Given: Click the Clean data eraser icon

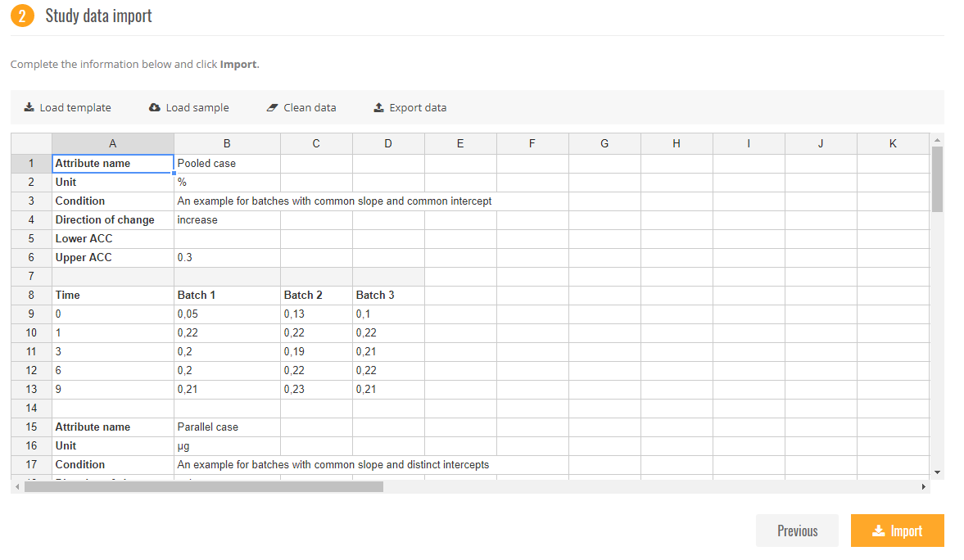Looking at the screenshot, I should [x=273, y=107].
